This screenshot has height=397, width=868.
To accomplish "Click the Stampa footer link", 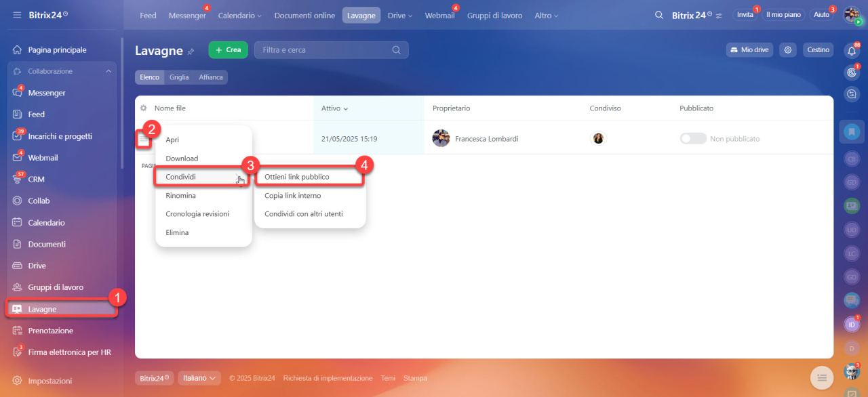I will (x=415, y=378).
